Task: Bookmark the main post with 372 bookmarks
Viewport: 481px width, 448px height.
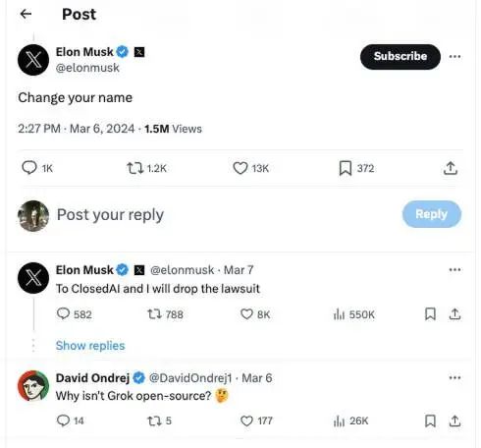Action: (346, 168)
